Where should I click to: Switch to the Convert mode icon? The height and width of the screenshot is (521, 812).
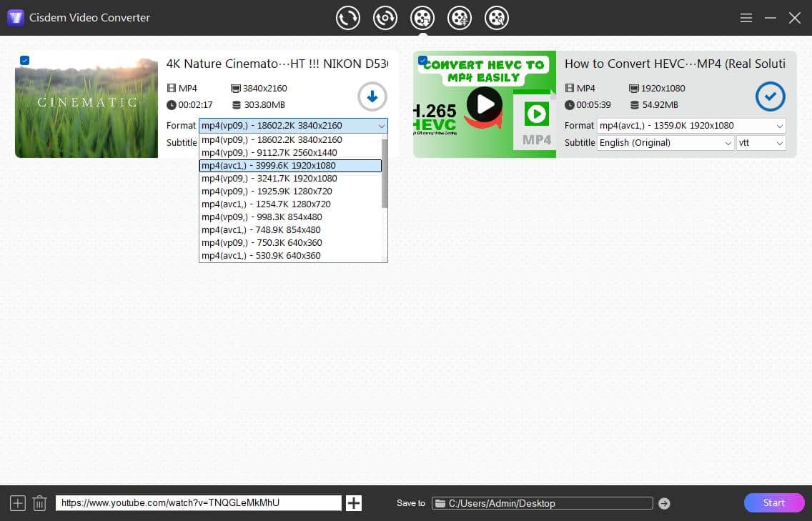[x=348, y=18]
